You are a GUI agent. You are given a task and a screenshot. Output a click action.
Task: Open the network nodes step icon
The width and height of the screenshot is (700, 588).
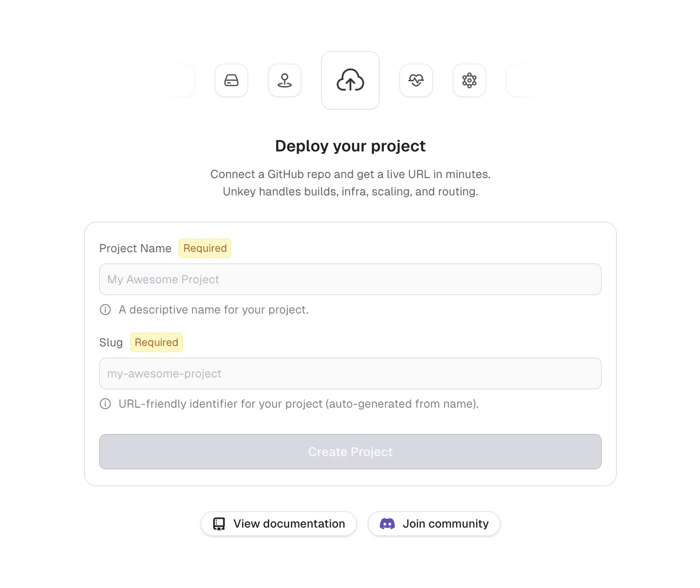469,80
